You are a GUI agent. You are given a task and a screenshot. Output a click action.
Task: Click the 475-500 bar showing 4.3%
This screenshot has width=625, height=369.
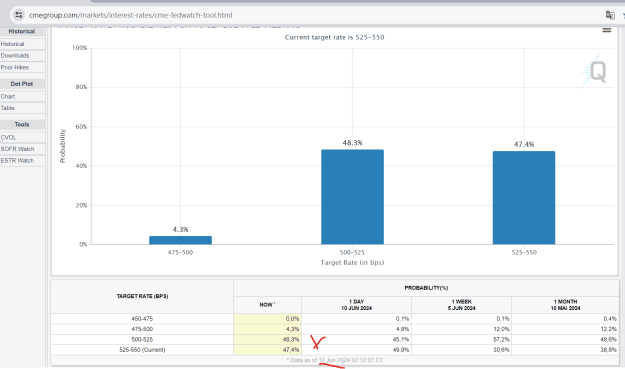point(181,240)
